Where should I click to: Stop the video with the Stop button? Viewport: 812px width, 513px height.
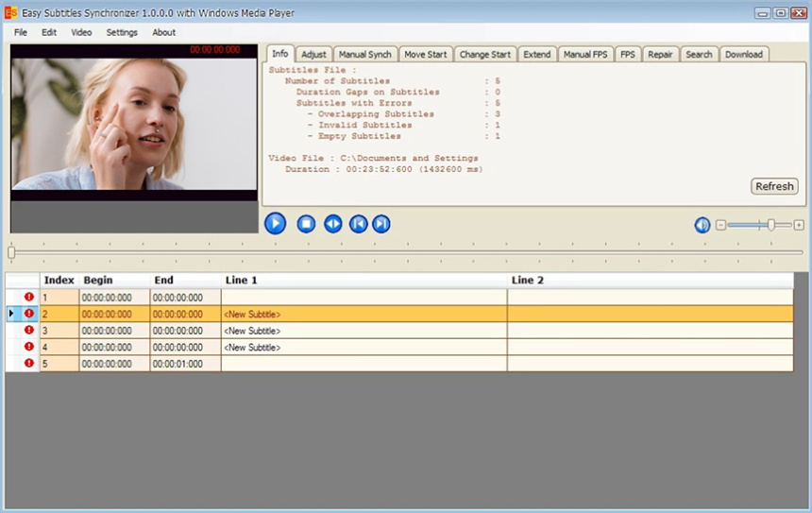click(x=306, y=224)
